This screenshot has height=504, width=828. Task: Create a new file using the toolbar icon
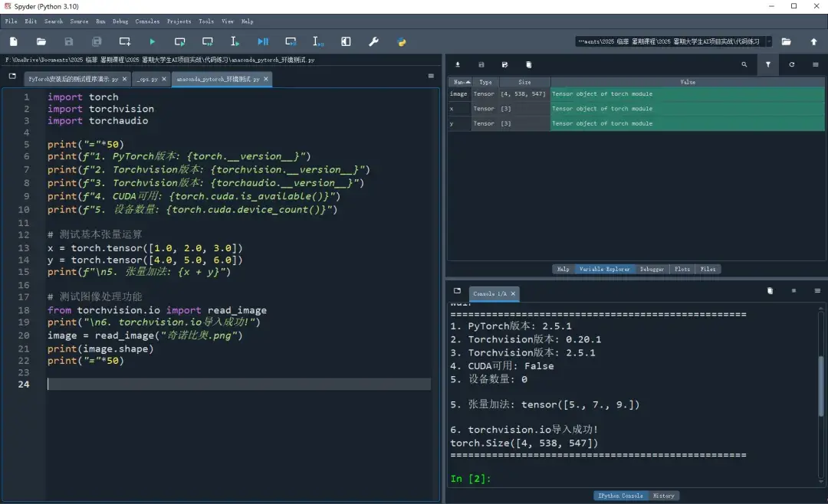[13, 41]
